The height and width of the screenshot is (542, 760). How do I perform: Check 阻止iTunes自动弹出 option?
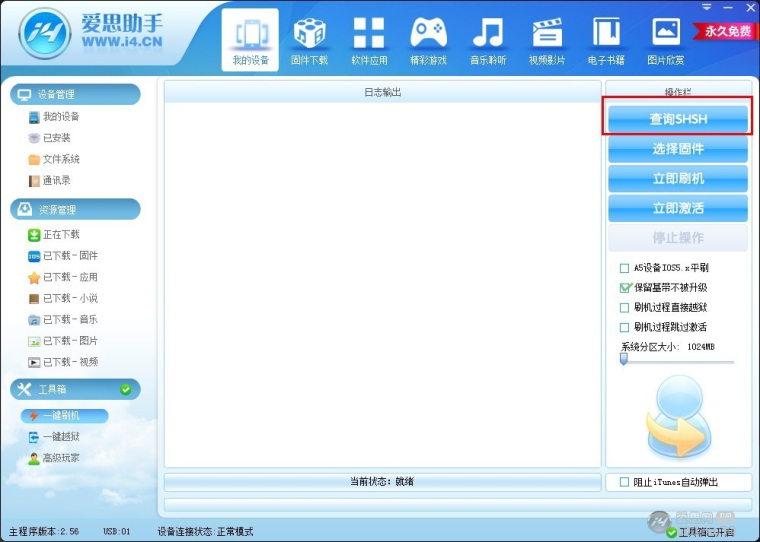[624, 482]
